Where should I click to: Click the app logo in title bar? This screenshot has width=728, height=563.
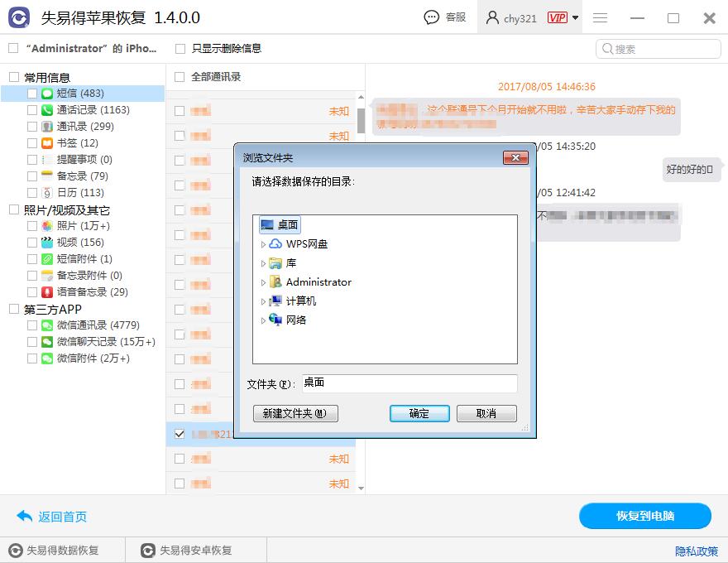click(18, 17)
